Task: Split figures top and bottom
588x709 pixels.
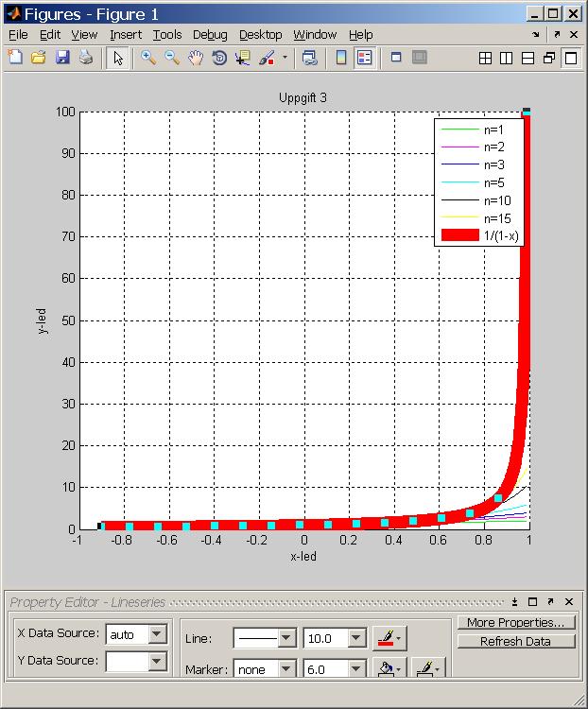Action: [x=527, y=58]
